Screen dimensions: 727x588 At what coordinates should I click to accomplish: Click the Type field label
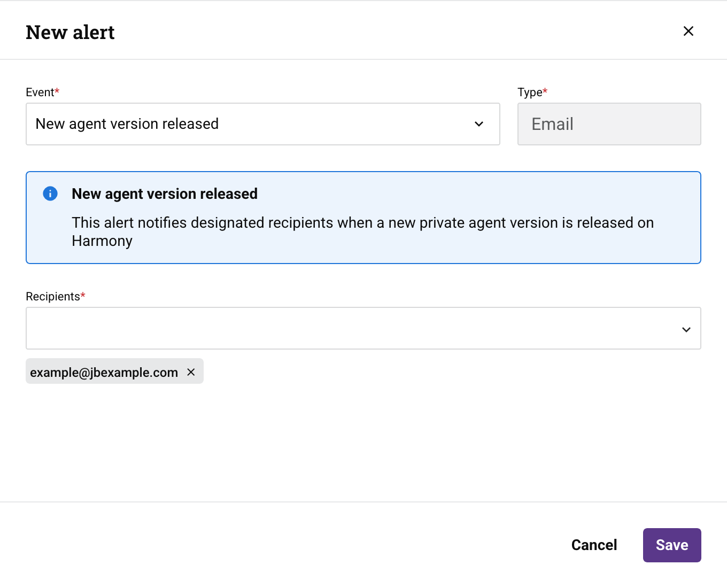coord(529,92)
